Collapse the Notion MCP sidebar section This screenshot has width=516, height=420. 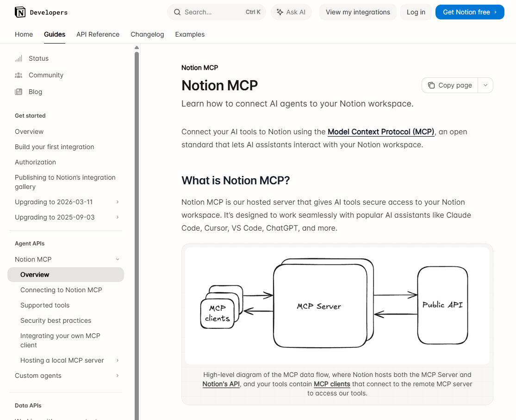117,259
